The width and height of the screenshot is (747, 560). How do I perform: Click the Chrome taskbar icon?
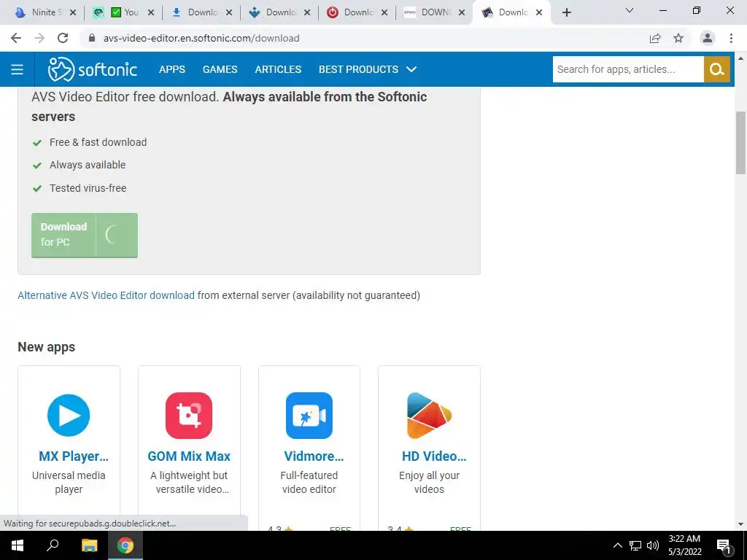(x=125, y=545)
